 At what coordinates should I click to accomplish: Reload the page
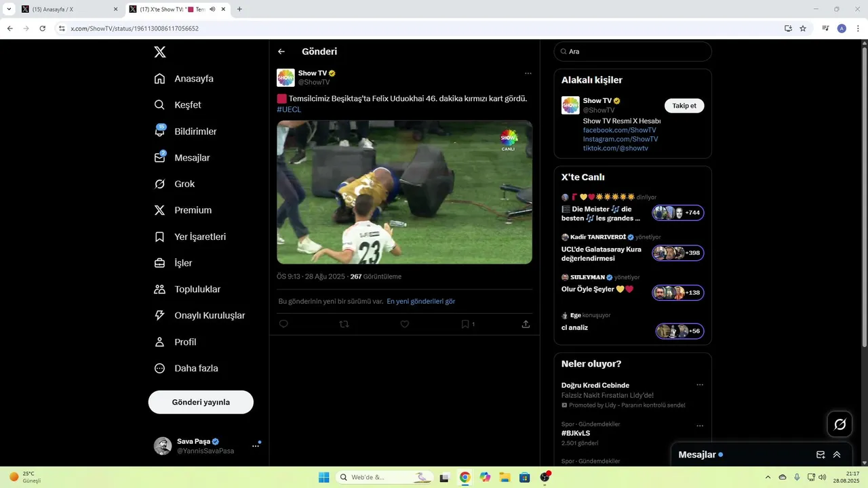point(42,28)
